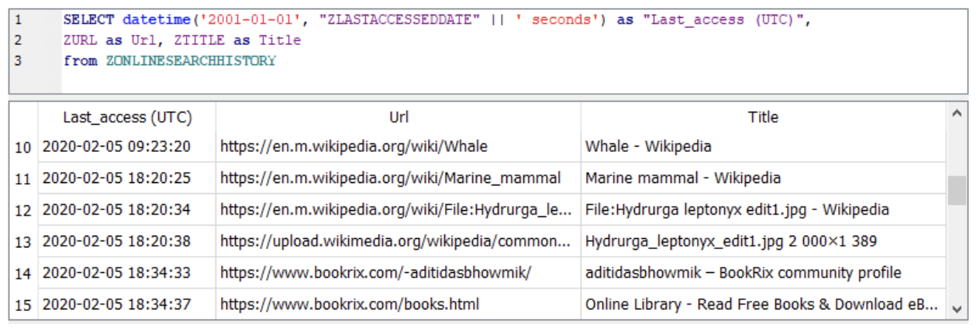Select row number 13 header

point(23,242)
